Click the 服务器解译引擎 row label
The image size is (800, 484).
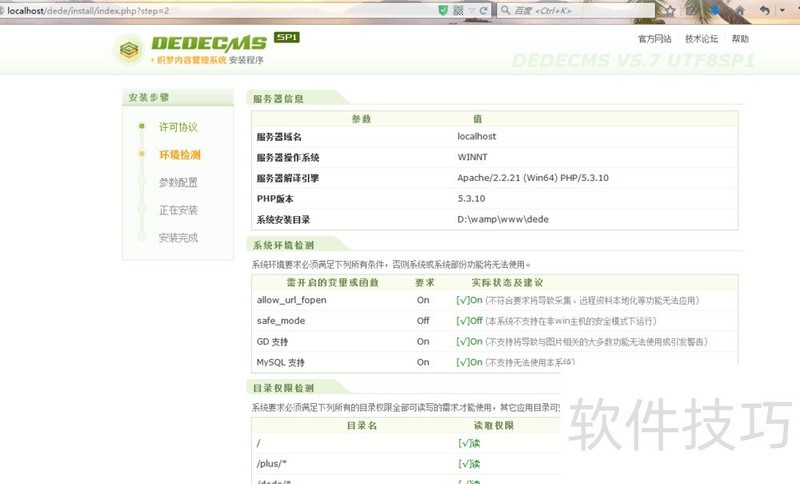coord(288,178)
